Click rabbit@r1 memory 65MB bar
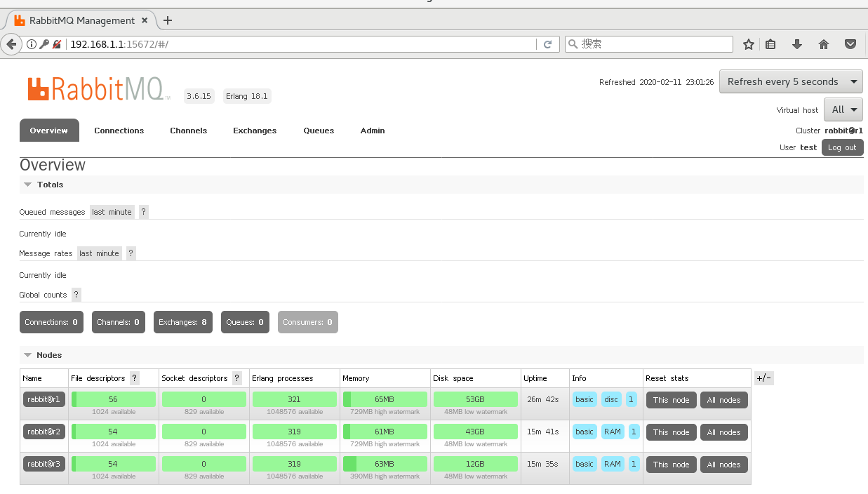This screenshot has height=494, width=868. 385,399
